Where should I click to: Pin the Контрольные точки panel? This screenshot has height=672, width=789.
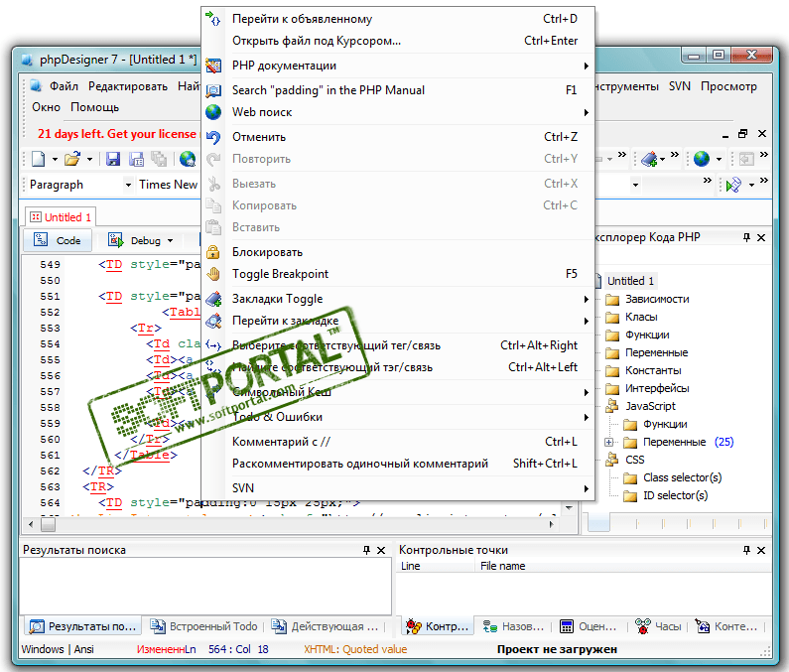click(x=746, y=550)
